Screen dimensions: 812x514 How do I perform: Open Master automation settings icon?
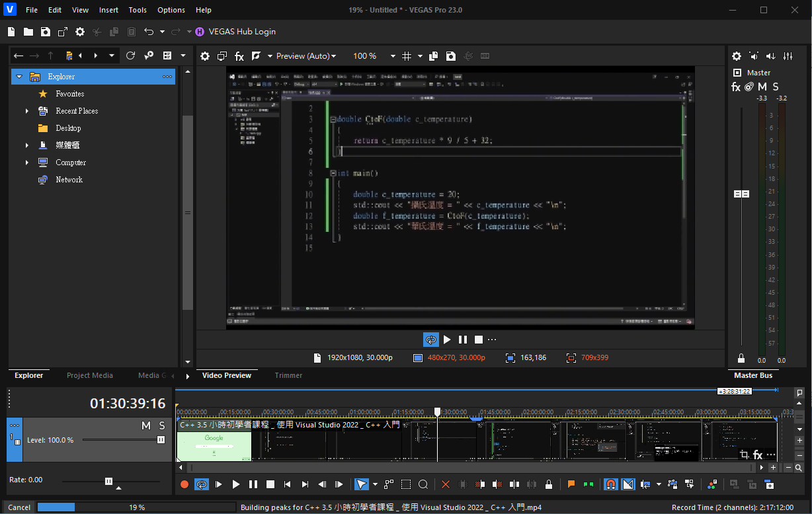(749, 87)
